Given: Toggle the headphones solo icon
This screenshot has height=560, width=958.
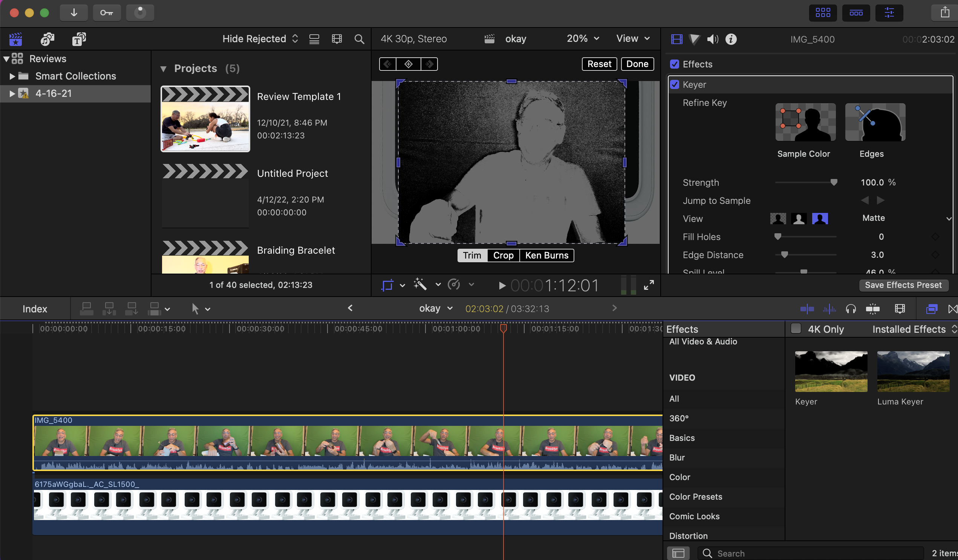Looking at the screenshot, I should (851, 309).
